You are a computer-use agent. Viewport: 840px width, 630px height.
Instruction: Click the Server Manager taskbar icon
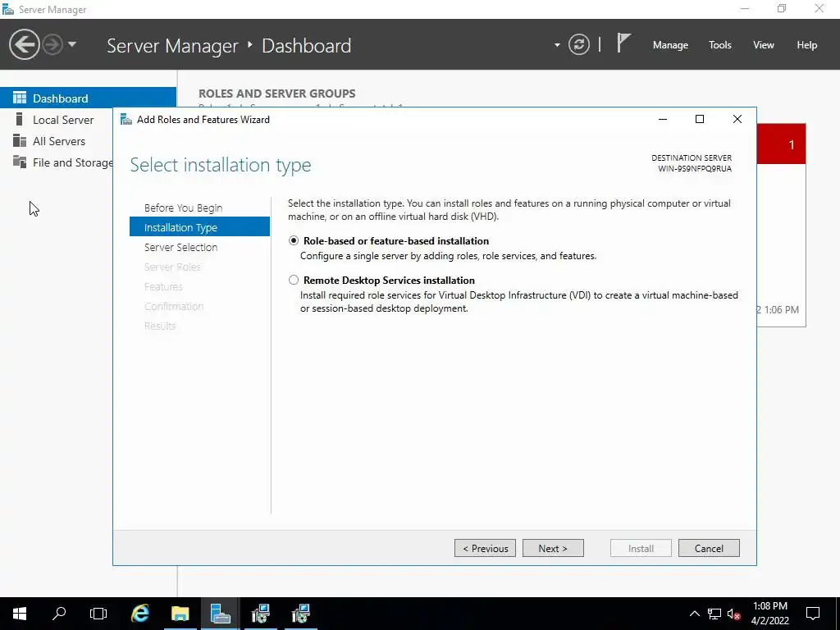click(x=220, y=614)
